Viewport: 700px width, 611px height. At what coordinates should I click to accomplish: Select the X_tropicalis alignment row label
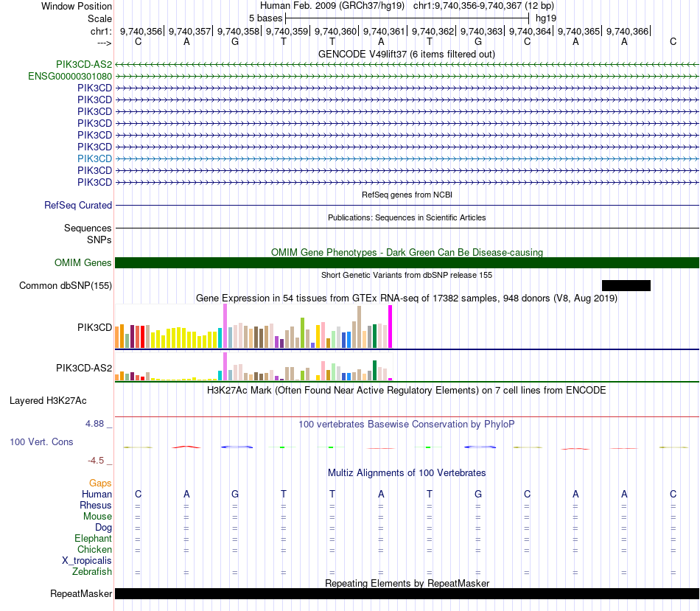[x=87, y=561]
